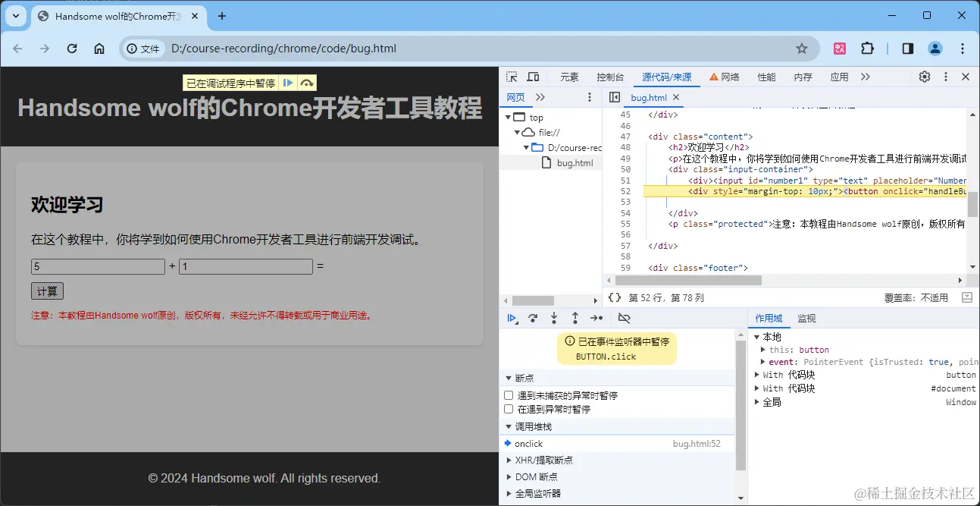Close the DevTools panel
The image size is (980, 506).
966,77
